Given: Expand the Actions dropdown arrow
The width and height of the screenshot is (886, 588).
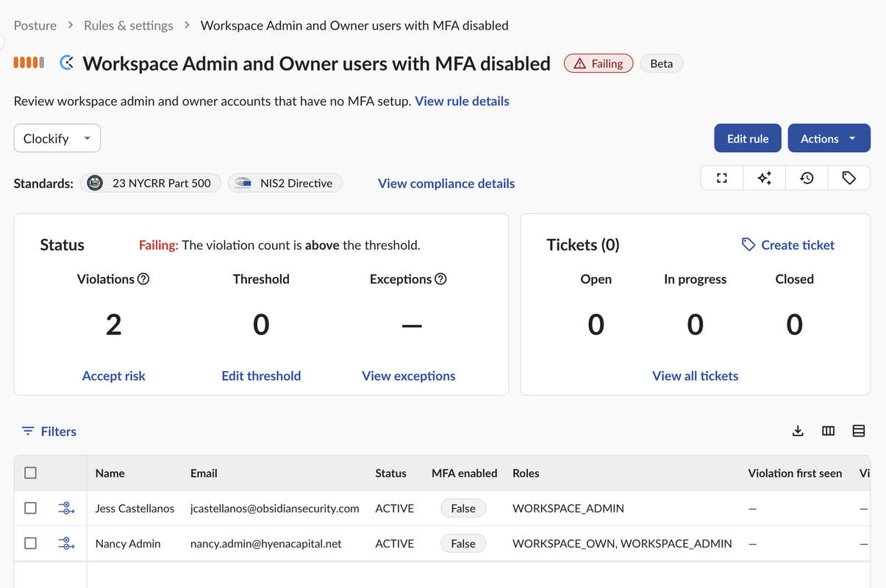Looking at the screenshot, I should [x=852, y=138].
